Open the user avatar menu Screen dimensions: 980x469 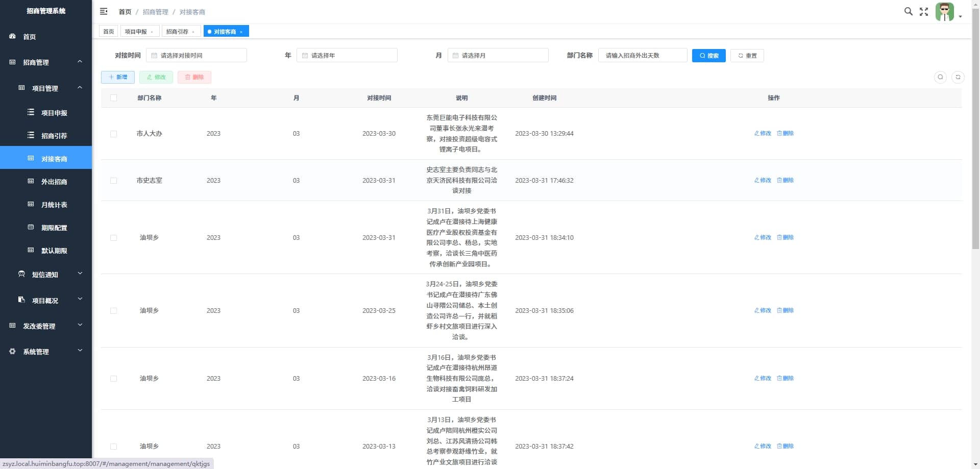(x=945, y=12)
